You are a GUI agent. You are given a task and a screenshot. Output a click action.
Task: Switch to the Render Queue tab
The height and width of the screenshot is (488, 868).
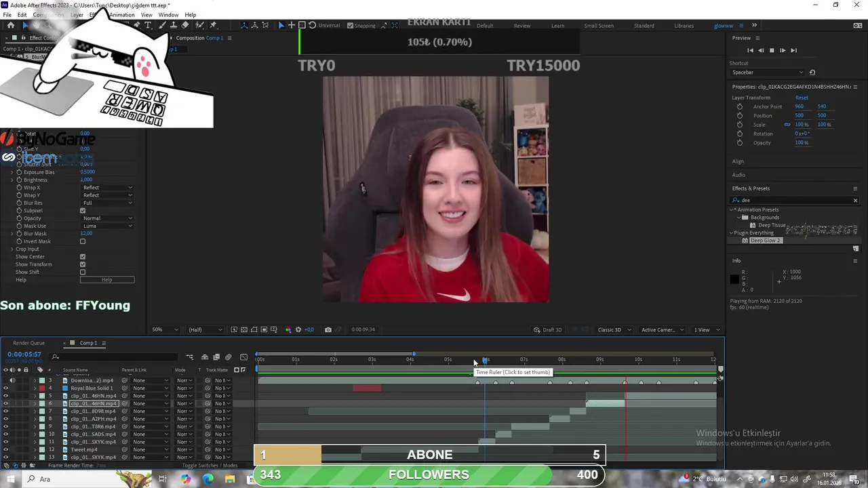28,343
